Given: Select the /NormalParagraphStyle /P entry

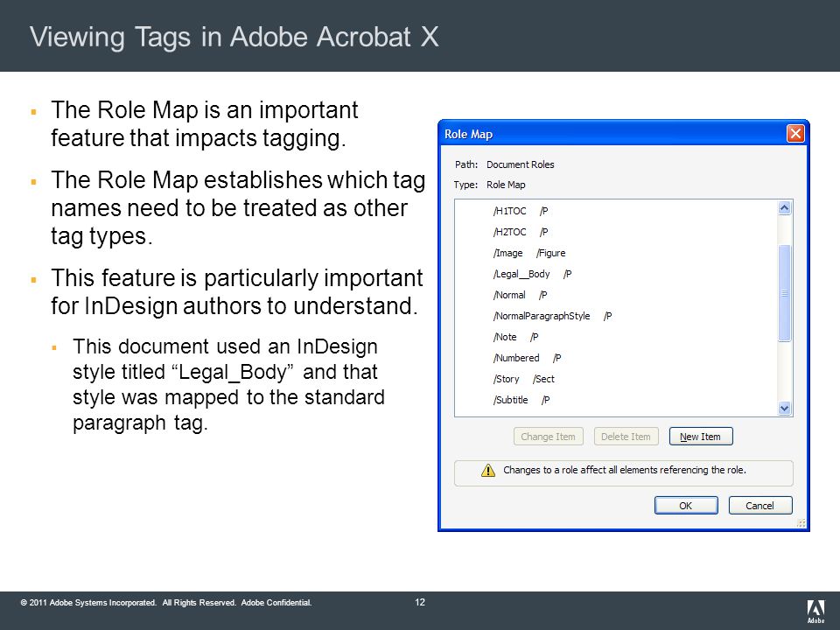Looking at the screenshot, I should click(x=552, y=316).
